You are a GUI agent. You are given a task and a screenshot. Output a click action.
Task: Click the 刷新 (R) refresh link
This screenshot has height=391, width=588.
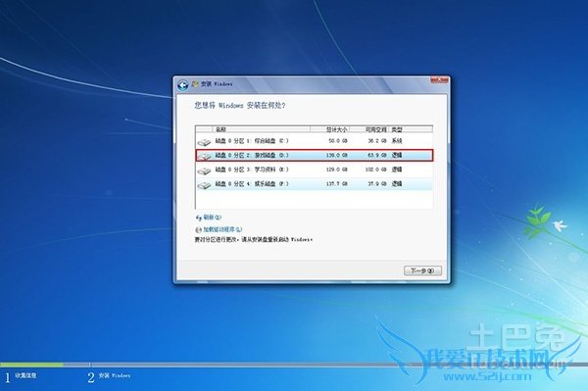pyautogui.click(x=213, y=217)
